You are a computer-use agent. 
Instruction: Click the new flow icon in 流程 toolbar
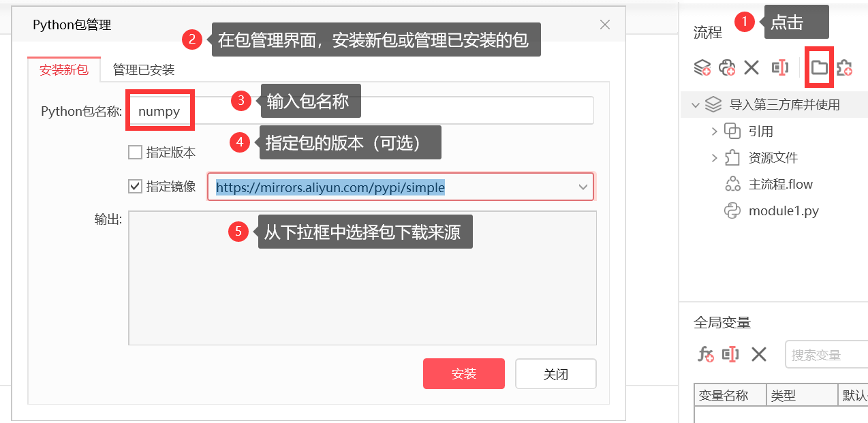[x=702, y=67]
